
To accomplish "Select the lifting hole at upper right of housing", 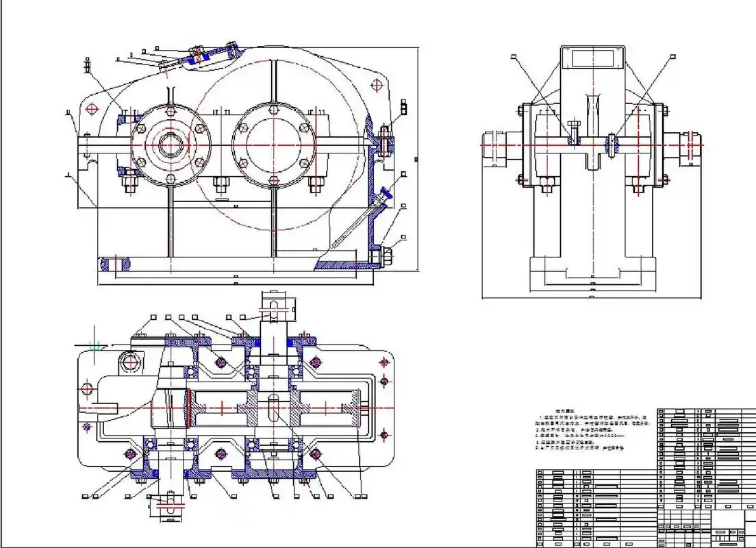I will (376, 86).
